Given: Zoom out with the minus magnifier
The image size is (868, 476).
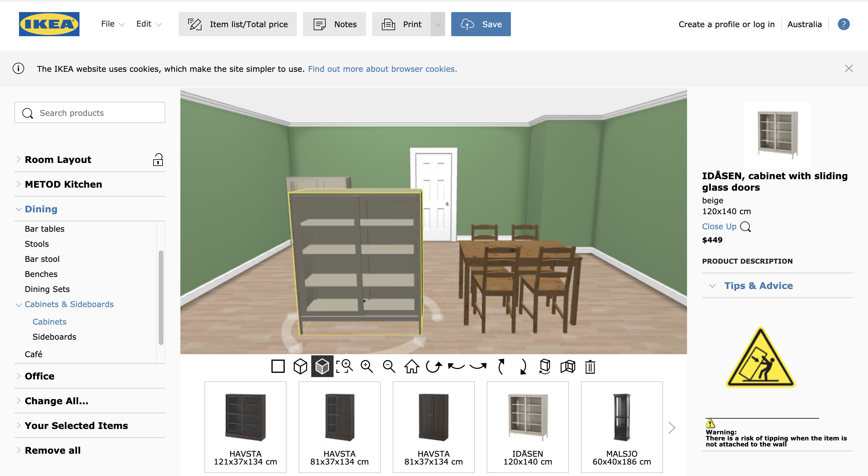Looking at the screenshot, I should [389, 367].
